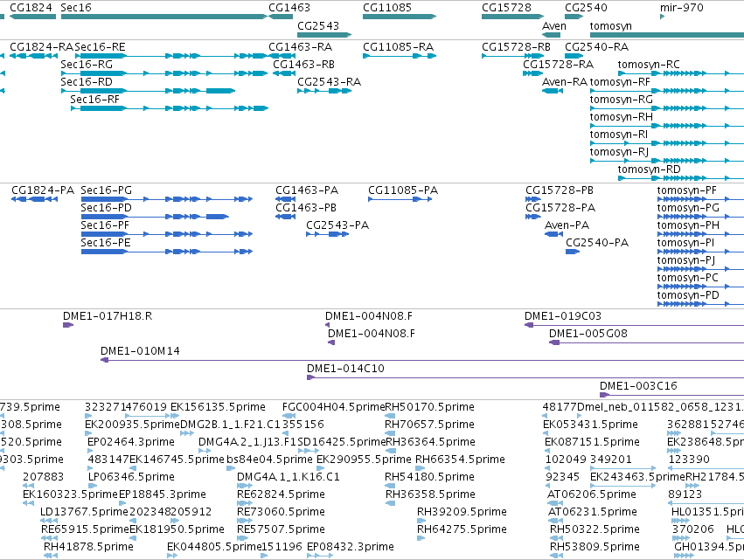Select the RH41878.5prime EST

51,556
